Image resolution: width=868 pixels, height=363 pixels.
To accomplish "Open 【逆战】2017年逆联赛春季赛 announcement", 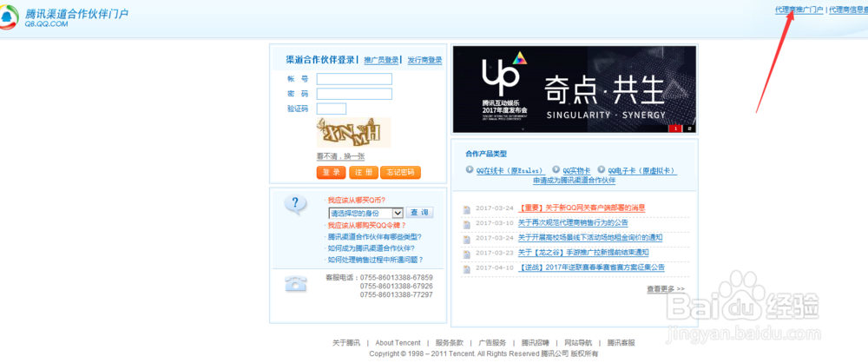I will coord(591,267).
